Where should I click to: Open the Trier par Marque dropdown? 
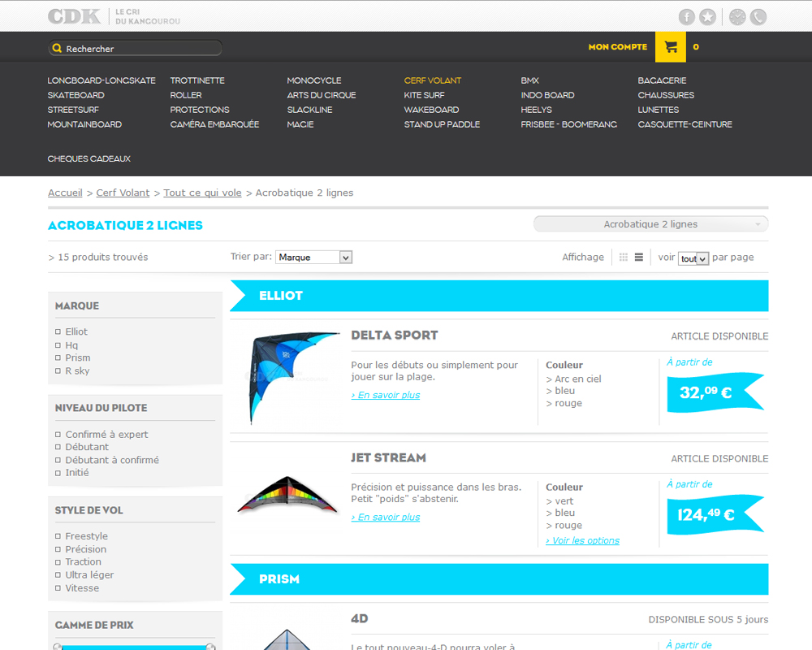coord(313,257)
